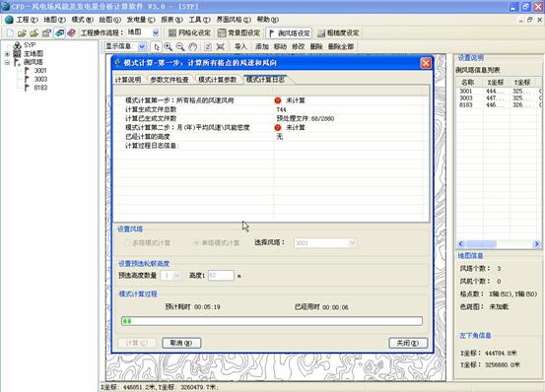Switch to 模式计算日志 tab
This screenshot has height=392, width=545.
(265, 79)
